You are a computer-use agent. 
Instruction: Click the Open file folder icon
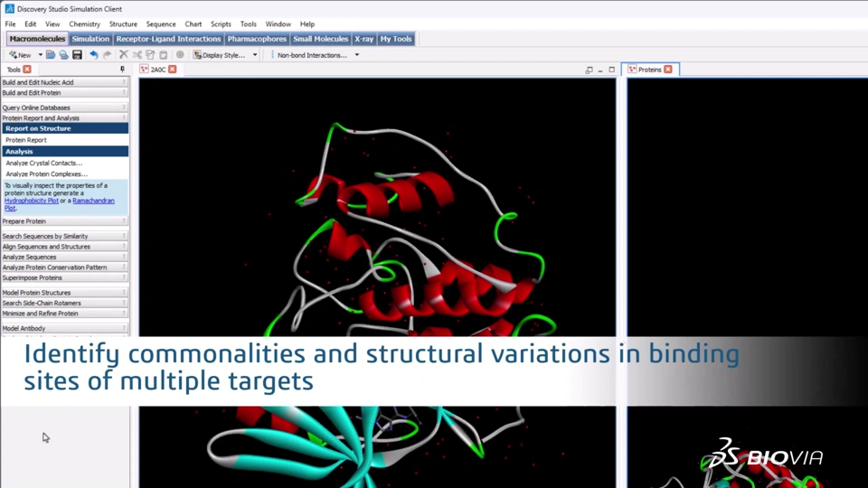coord(51,55)
